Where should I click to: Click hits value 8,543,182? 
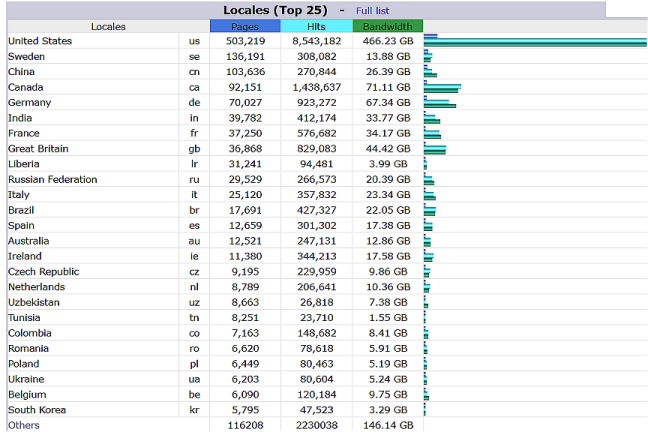(317, 41)
